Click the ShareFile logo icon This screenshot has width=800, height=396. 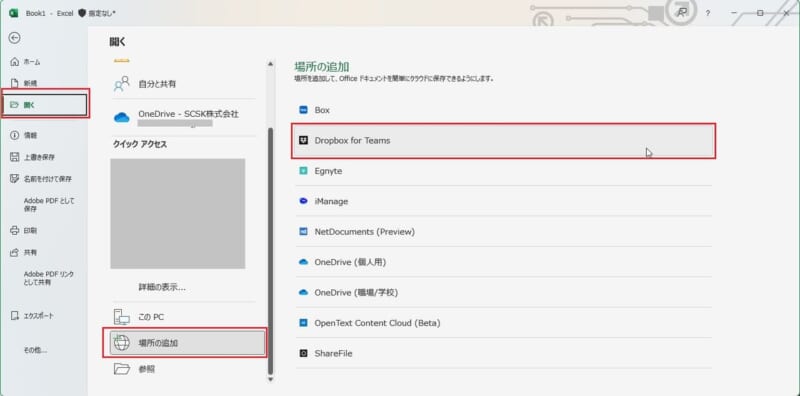304,353
